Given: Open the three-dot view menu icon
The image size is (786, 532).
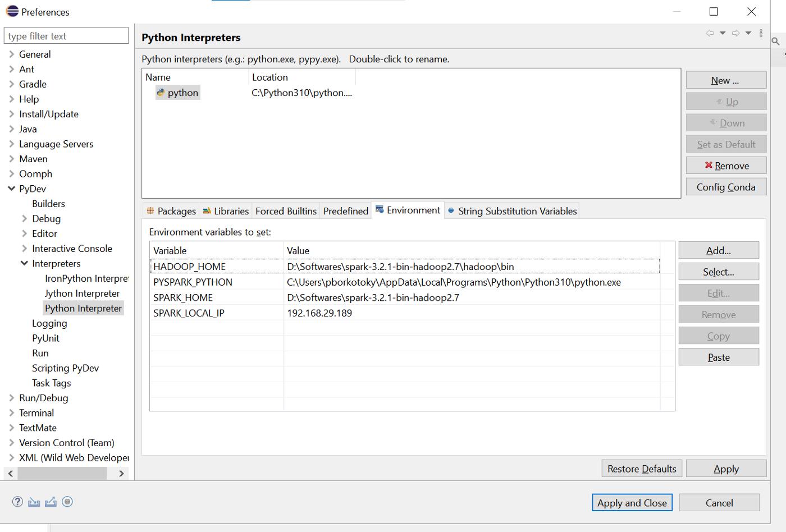Looking at the screenshot, I should (761, 33).
